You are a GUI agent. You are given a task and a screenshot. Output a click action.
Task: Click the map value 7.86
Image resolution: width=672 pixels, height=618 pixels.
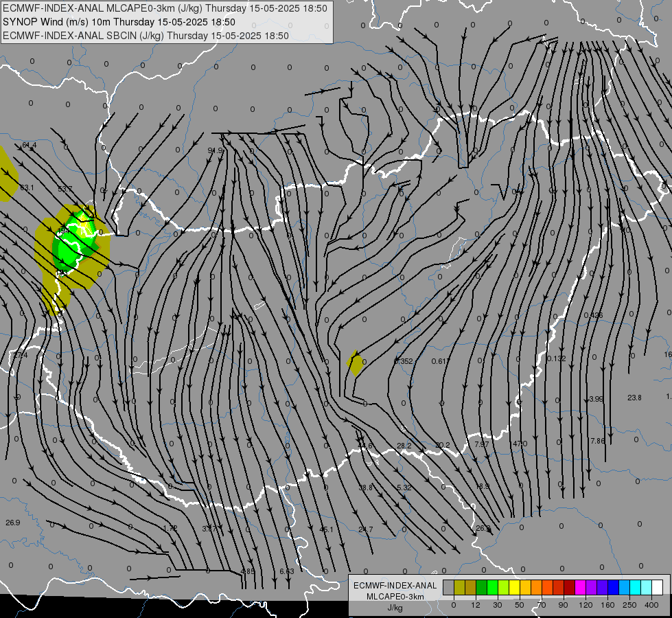pos(597,441)
